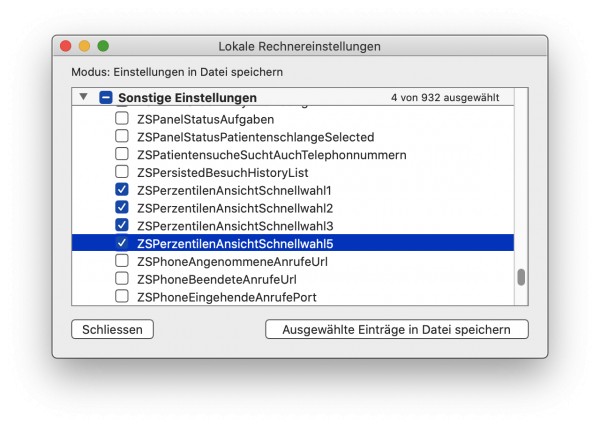This screenshot has width=600, height=427.
Task: Tick ZSPhoneEingehendeAnrufePort checkbox
Action: point(122,296)
